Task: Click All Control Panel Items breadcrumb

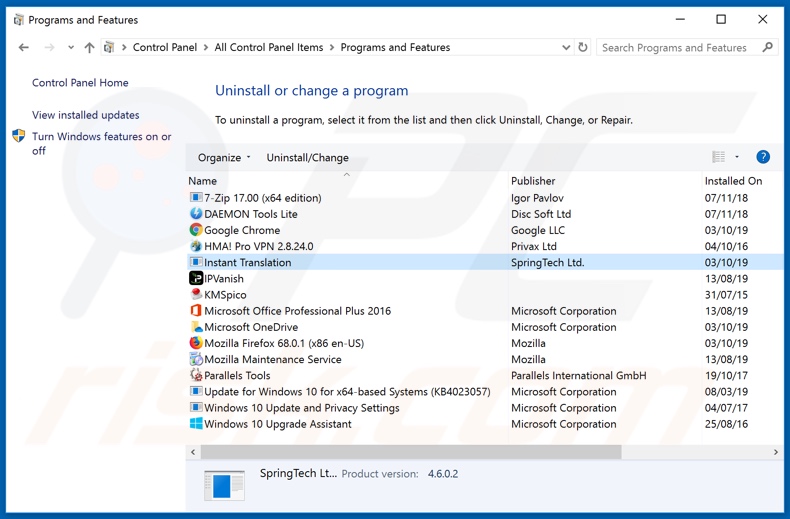Action: [x=269, y=47]
